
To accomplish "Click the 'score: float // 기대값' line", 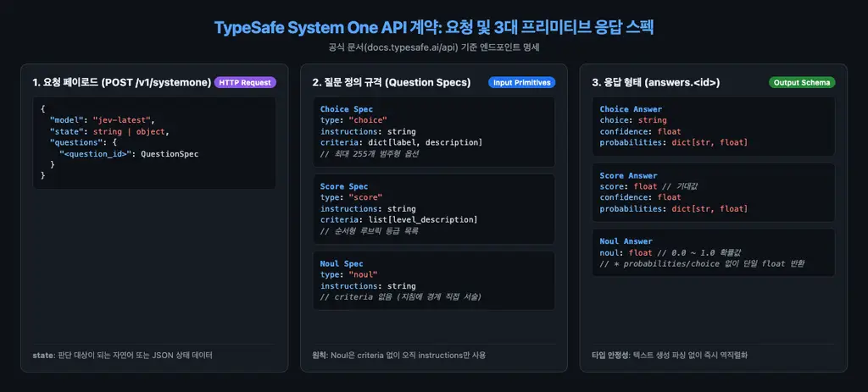I will pyautogui.click(x=648, y=186).
